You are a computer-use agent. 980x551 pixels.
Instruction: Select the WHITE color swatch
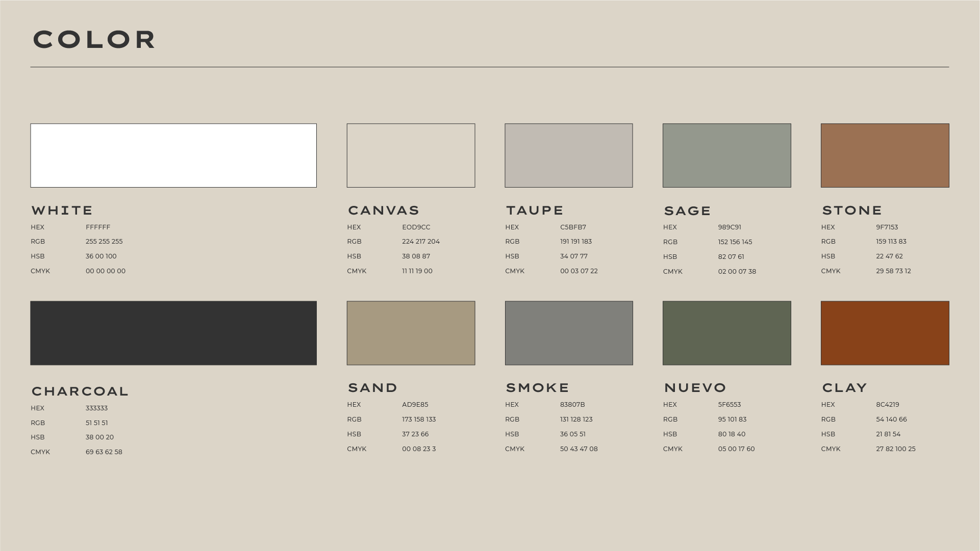(173, 155)
